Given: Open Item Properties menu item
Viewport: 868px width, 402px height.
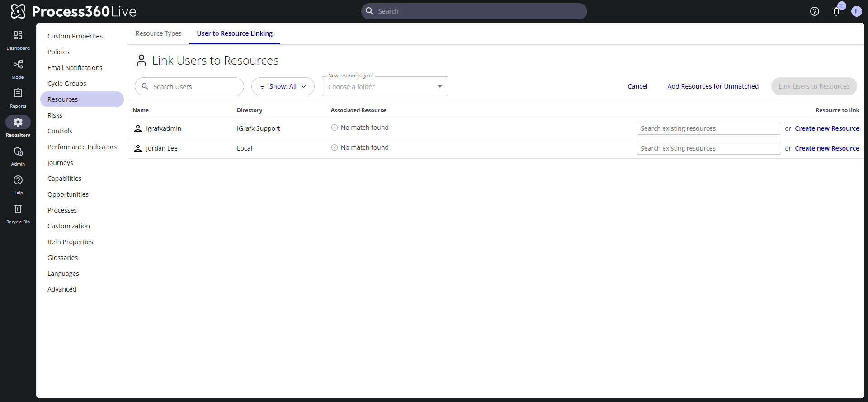Looking at the screenshot, I should (x=70, y=242).
